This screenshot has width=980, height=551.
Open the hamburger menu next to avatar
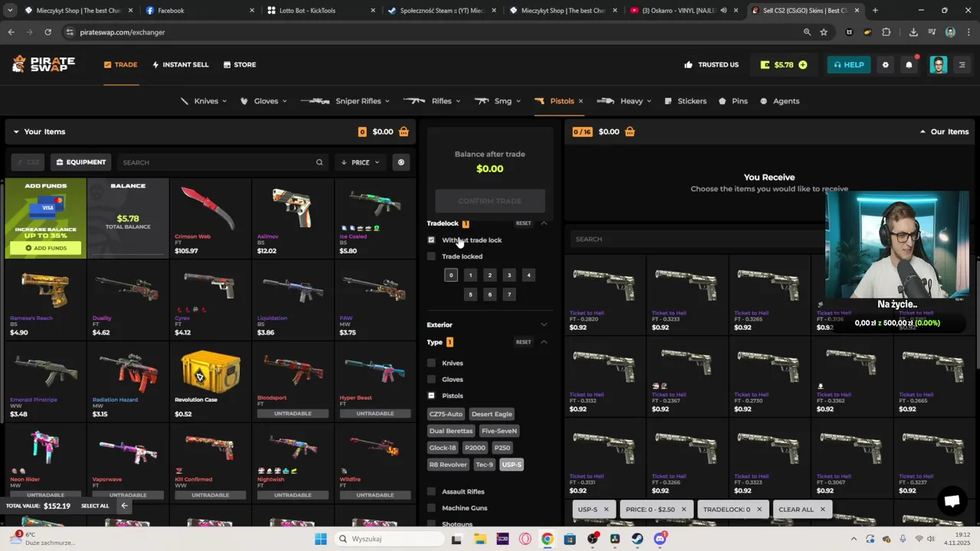point(962,65)
